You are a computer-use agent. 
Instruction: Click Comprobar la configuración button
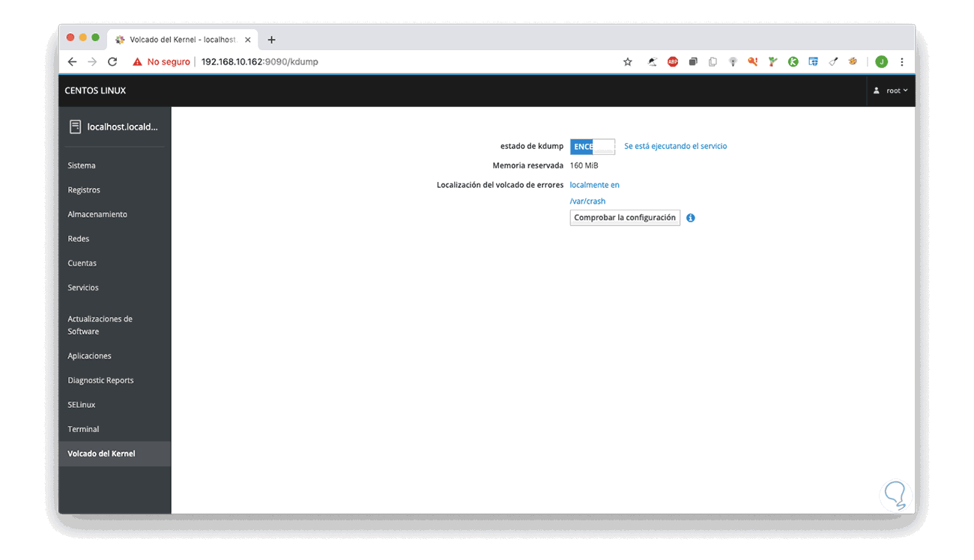[x=625, y=218]
